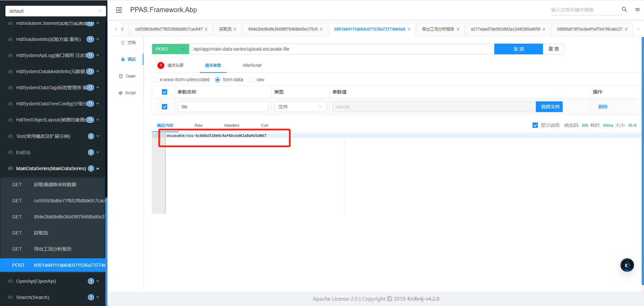The height and width of the screenshot is (306, 644).
Task: Switch to the AfterScript tab
Action: [x=252, y=65]
